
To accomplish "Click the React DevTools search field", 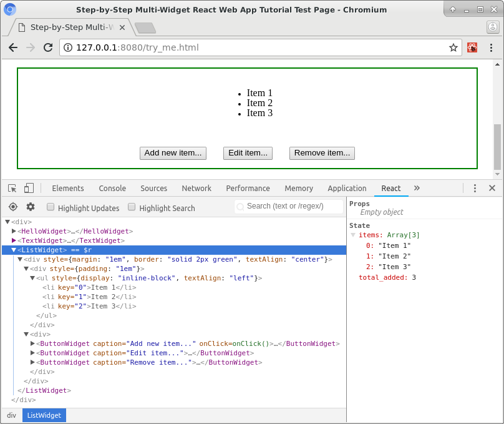I will (289, 206).
